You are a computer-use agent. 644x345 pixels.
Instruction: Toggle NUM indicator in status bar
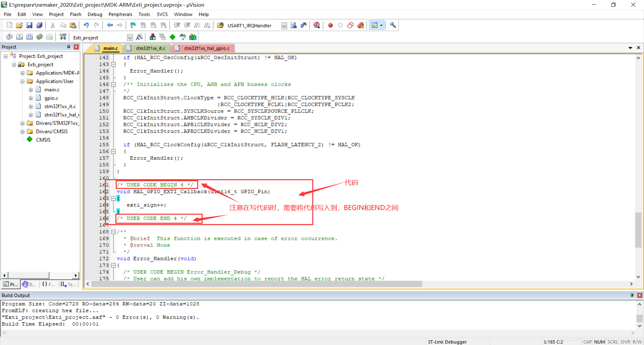tap(599, 342)
